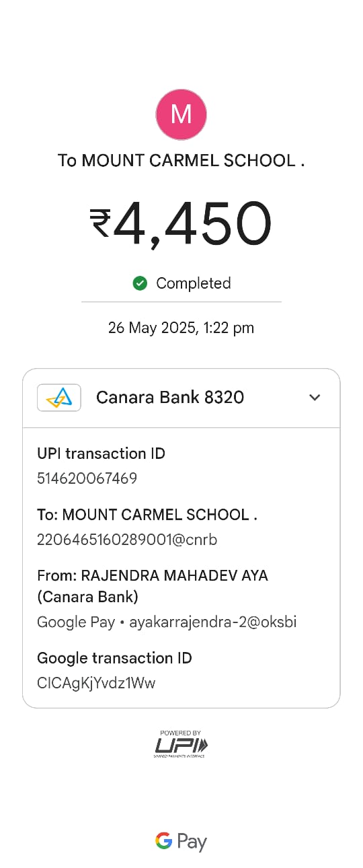Tap the Google transaction ID CICAgKjYvdz1Ww
Viewport: 363px width, 868px height.
96,683
